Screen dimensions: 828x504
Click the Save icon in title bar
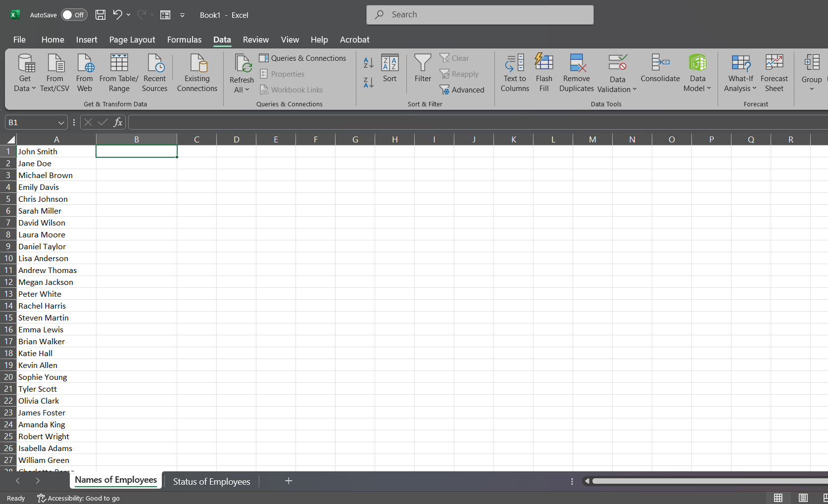100,15
